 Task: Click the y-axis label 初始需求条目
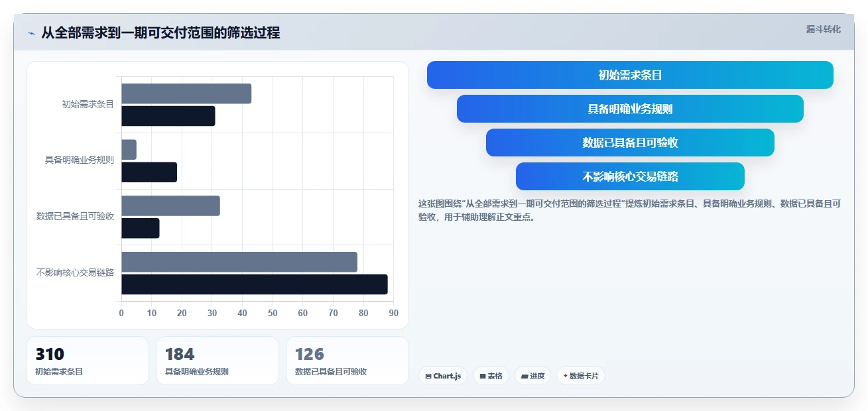coord(88,105)
